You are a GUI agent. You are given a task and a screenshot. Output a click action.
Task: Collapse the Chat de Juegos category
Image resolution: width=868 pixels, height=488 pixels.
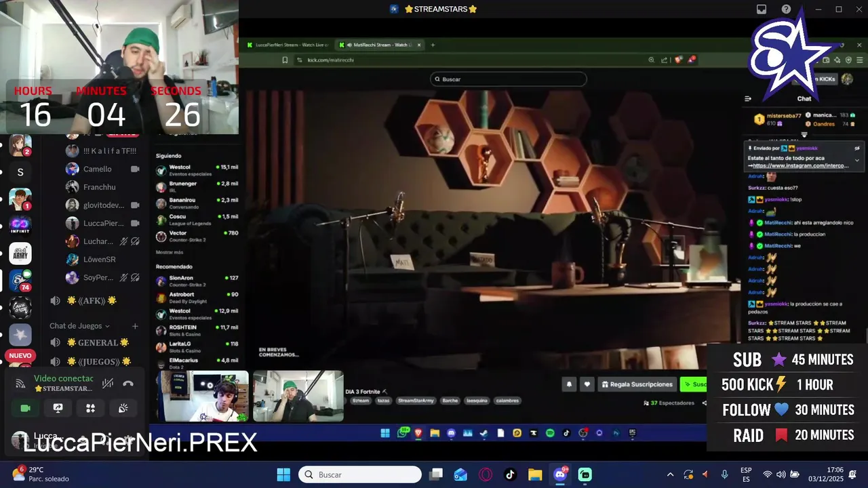tap(79, 326)
